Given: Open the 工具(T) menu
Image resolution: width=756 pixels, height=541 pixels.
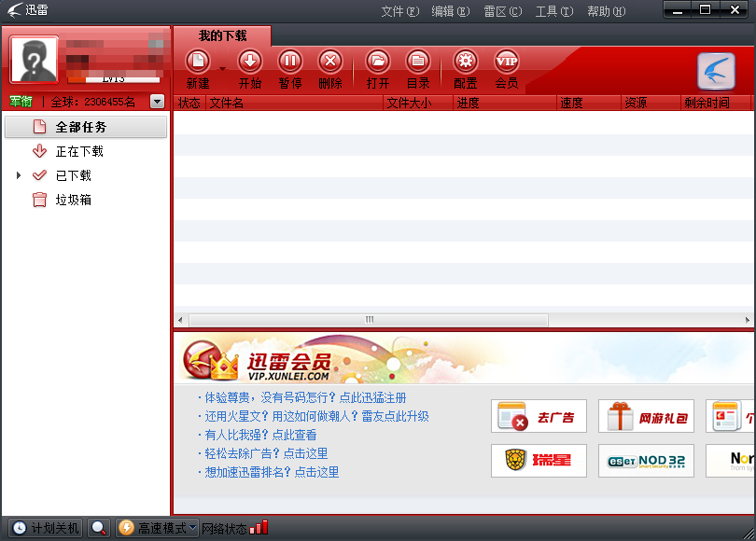Looking at the screenshot, I should point(554,11).
